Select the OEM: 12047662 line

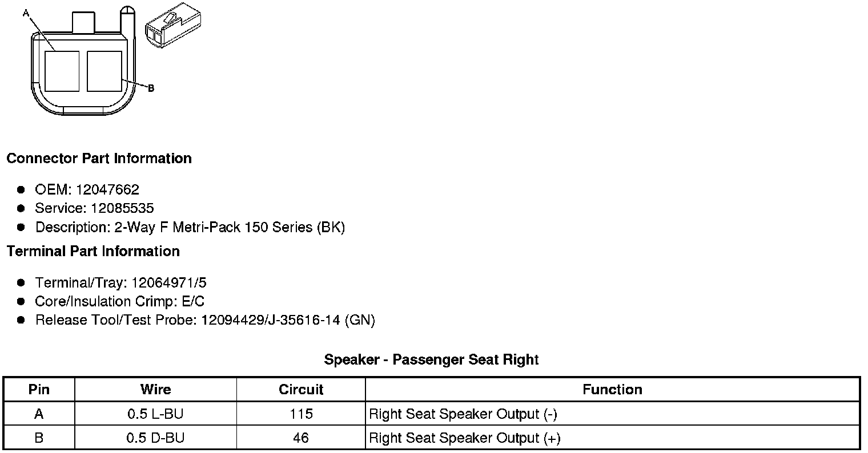point(87,189)
